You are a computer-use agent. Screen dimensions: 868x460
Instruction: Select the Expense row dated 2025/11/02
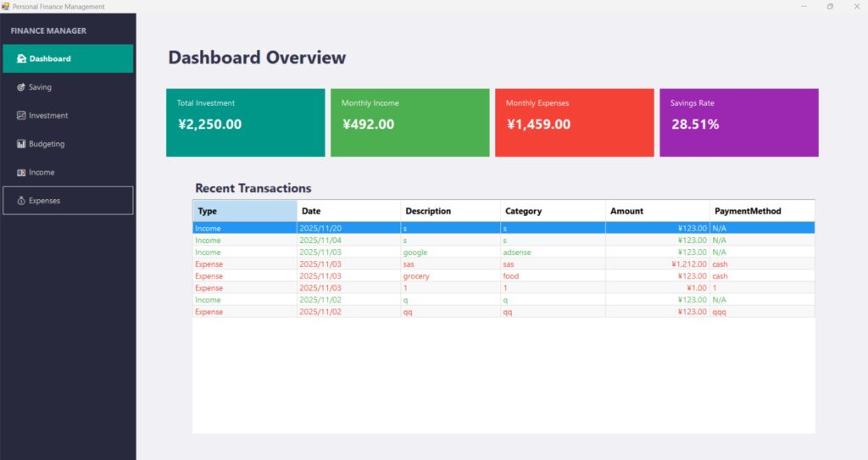[504, 313]
